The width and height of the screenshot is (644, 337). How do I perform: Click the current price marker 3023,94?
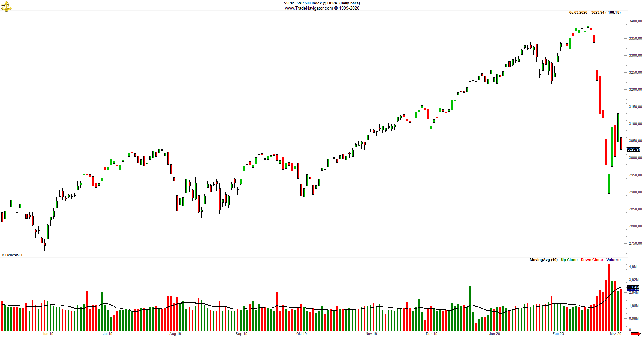[634, 149]
